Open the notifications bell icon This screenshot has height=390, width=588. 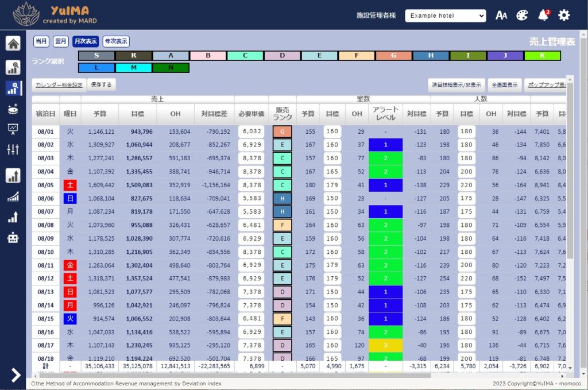point(543,16)
